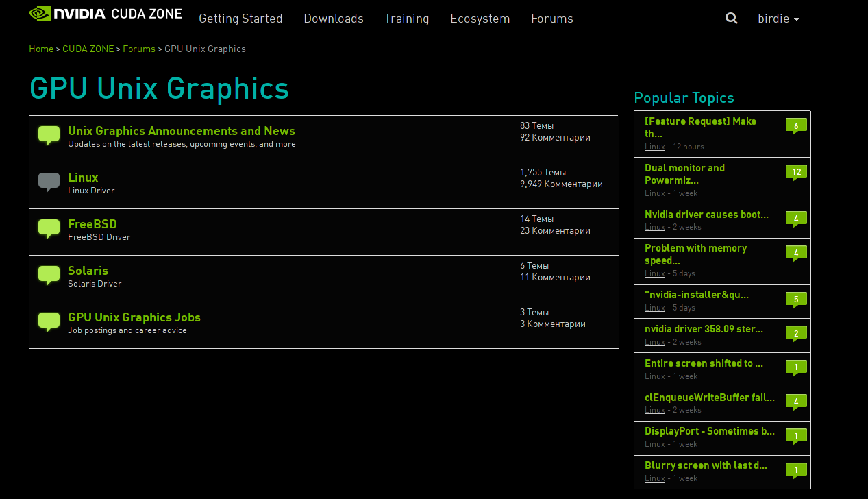Click '1,755 Темы' count for Linux
This screenshot has height=499, width=868.
(x=543, y=173)
